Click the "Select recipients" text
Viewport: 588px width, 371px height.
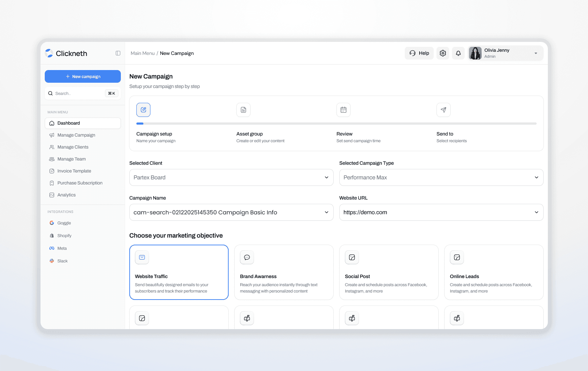click(x=452, y=141)
